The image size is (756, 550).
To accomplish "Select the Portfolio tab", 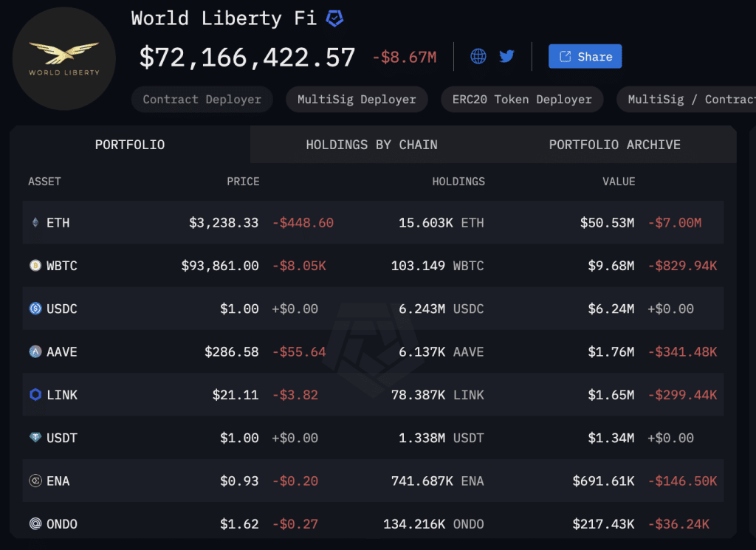I will (x=130, y=145).
